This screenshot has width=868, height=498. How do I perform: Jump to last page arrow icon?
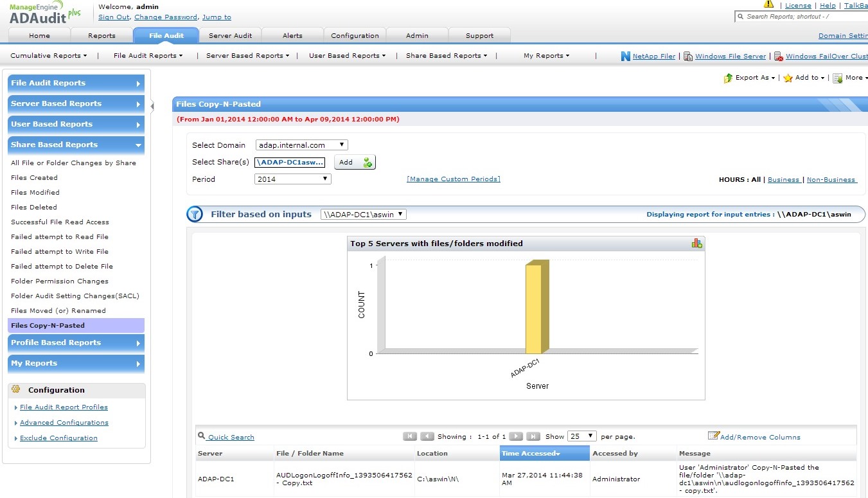pyautogui.click(x=533, y=436)
